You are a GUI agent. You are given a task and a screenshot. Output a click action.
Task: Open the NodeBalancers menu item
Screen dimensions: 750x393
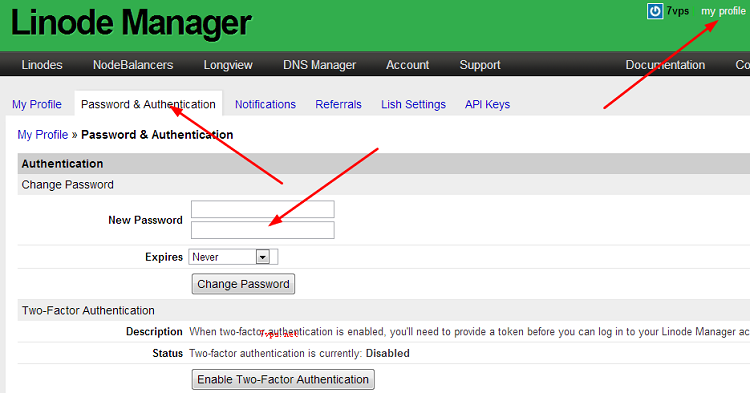point(133,65)
